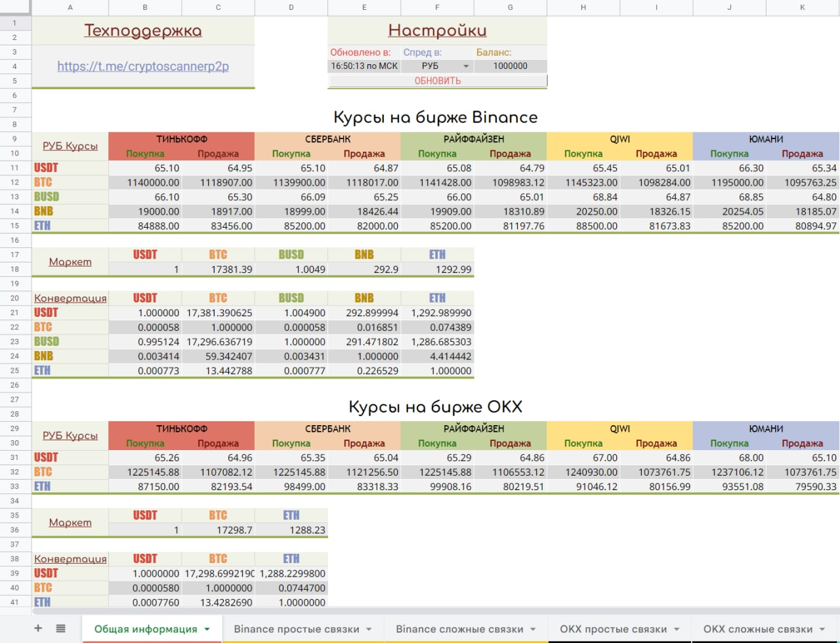Open the spread currency dropdown showing РУБ
The height and width of the screenshot is (643, 840).
point(466,66)
